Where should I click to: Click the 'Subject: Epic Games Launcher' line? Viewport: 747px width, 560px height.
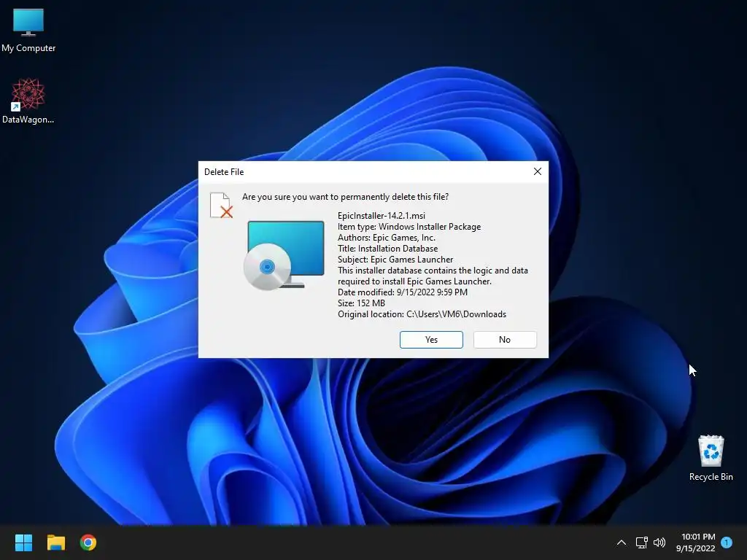tap(395, 260)
